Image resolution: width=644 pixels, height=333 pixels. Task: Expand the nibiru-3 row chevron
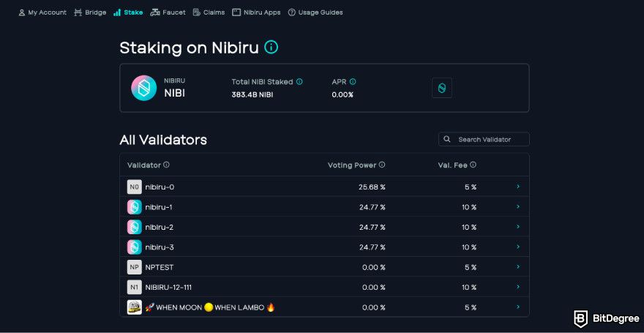(518, 247)
